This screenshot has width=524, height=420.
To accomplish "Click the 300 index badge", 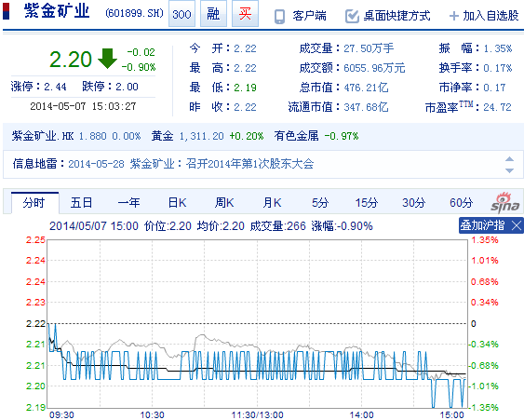I will tap(181, 14).
